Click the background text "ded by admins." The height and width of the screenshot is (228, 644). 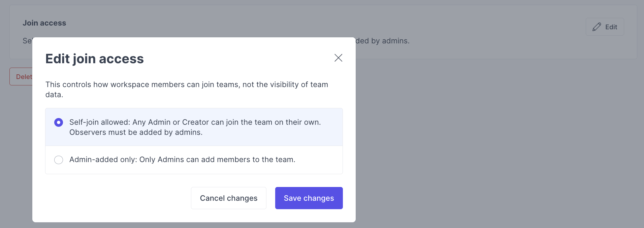click(x=383, y=41)
